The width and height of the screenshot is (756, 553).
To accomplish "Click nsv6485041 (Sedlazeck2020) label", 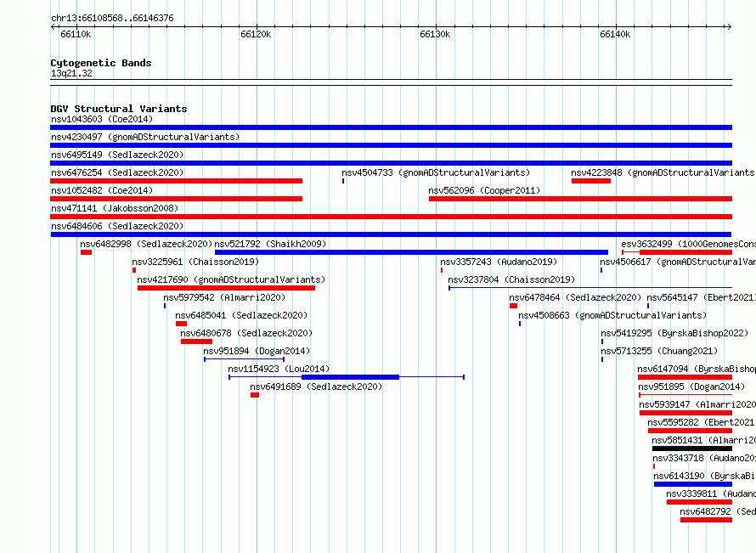I will [x=241, y=315].
